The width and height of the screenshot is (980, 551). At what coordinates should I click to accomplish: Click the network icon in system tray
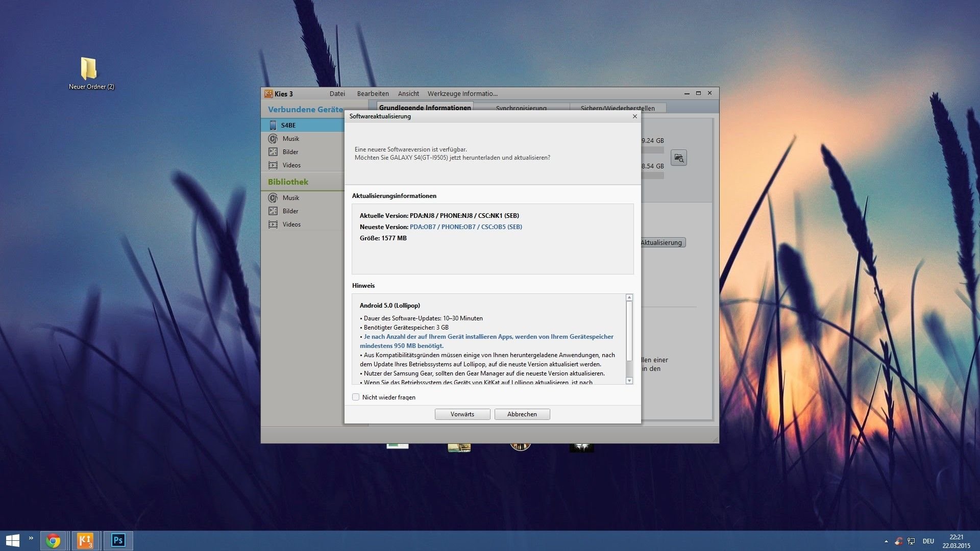911,541
